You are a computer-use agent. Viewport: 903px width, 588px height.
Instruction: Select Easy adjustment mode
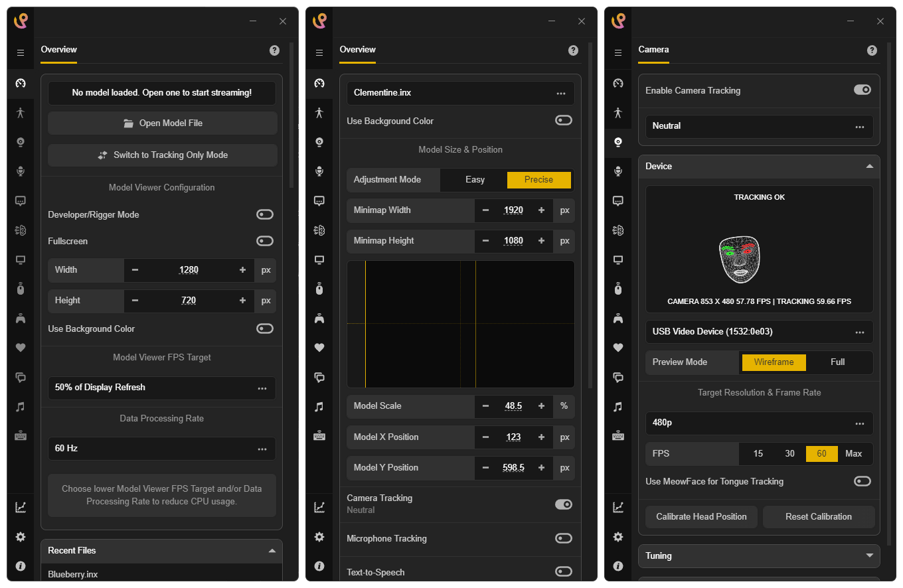click(x=475, y=180)
